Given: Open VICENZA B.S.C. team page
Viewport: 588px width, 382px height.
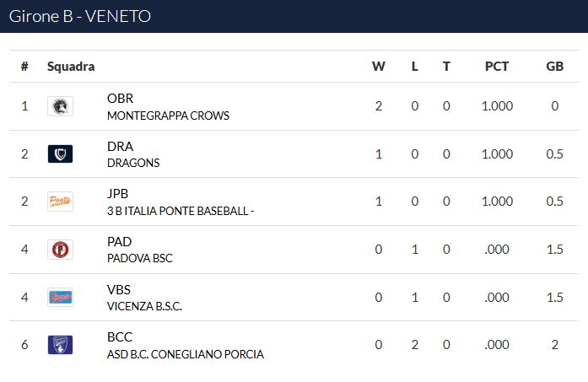Looking at the screenshot, I should coord(144,306).
